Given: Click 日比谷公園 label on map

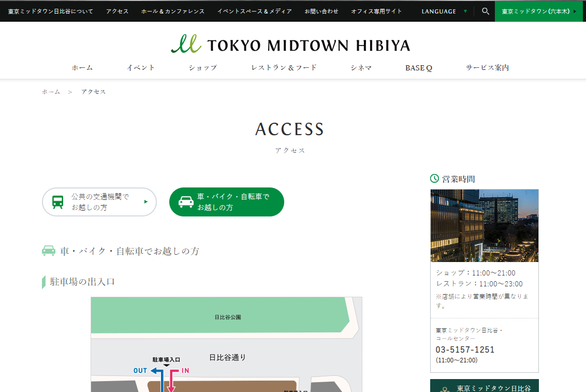Looking at the screenshot, I should point(228,317).
